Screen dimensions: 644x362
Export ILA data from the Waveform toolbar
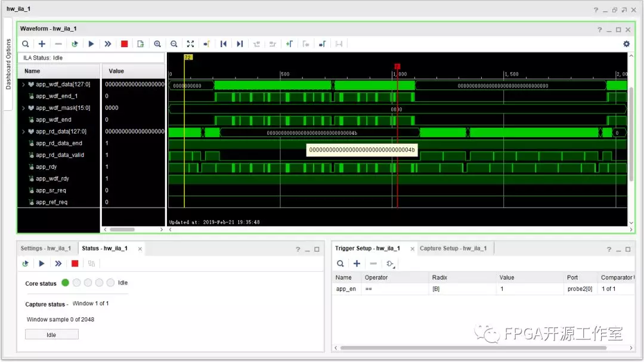pyautogui.click(x=141, y=44)
